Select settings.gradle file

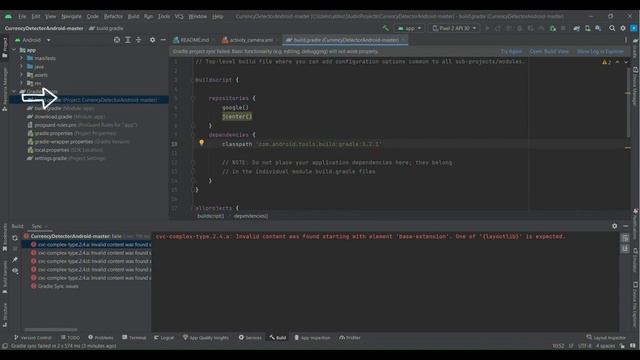coord(66,158)
